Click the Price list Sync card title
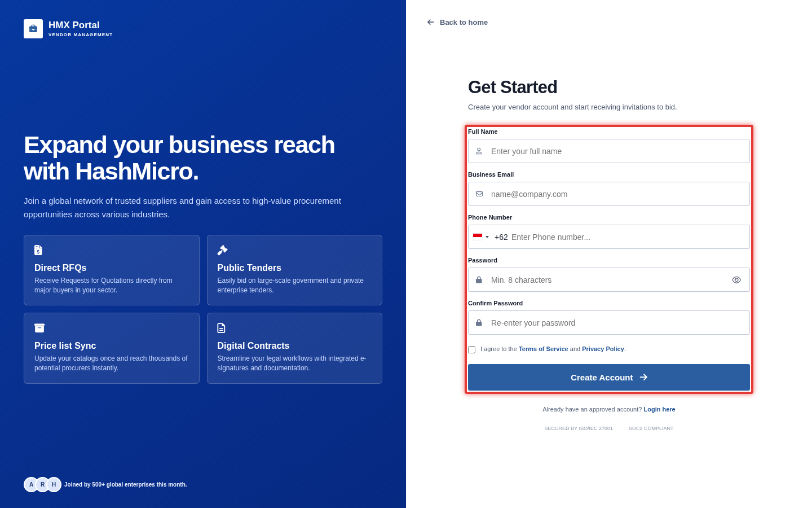Viewport: 812px width, 508px height. [x=65, y=345]
